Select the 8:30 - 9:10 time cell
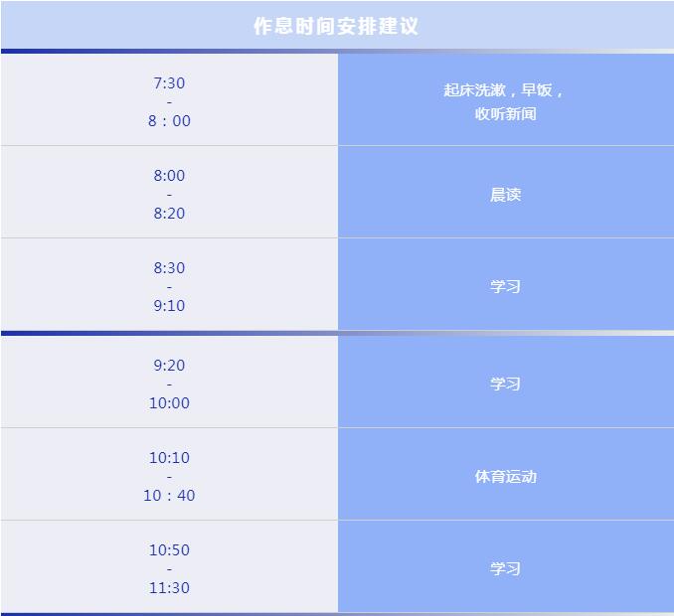 [169, 284]
